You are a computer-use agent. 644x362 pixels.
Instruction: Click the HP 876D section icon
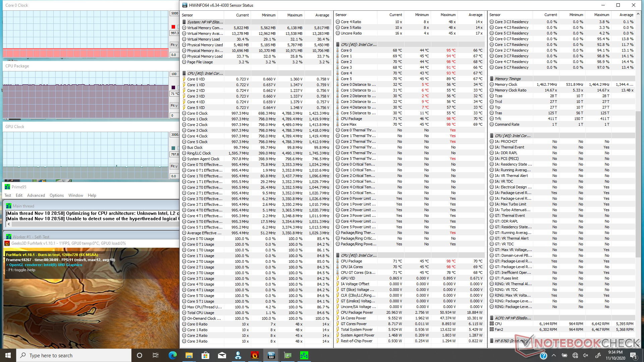[x=492, y=341]
